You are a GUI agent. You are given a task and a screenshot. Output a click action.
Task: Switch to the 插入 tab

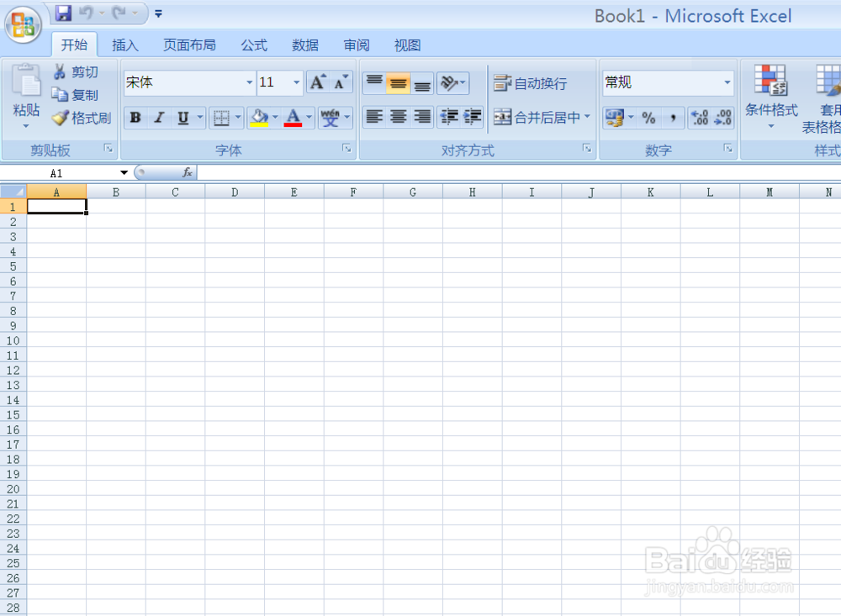tap(125, 45)
